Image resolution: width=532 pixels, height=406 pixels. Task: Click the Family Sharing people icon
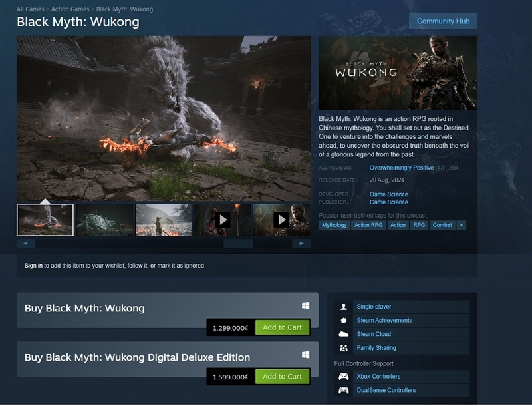pyautogui.click(x=343, y=348)
